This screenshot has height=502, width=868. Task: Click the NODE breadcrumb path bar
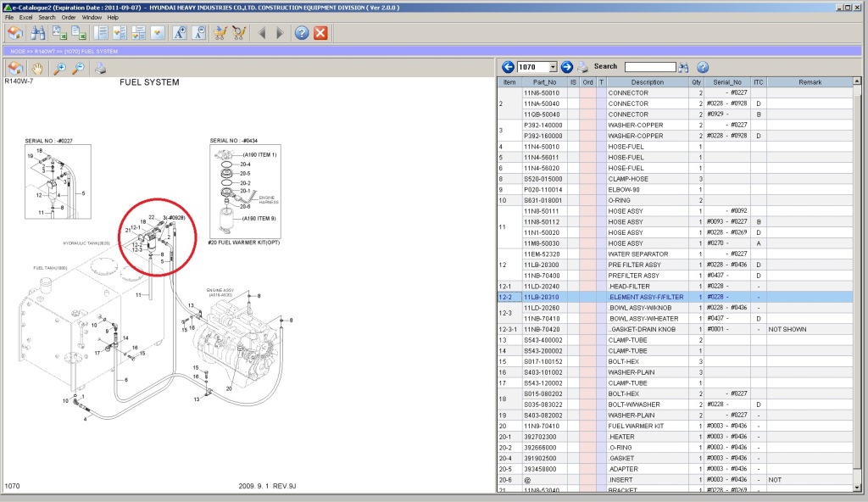431,51
